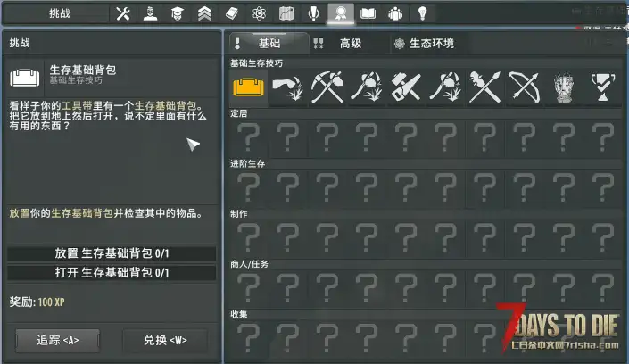The width and height of the screenshot is (629, 364).
Task: Click objective 放置 生存基础背包 0/1
Action: (112, 253)
